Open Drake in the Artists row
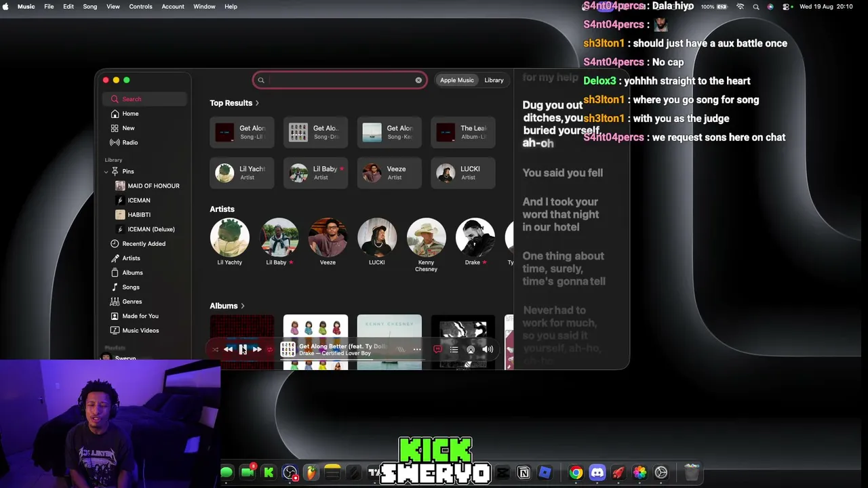The width and height of the screenshot is (868, 488). click(475, 243)
